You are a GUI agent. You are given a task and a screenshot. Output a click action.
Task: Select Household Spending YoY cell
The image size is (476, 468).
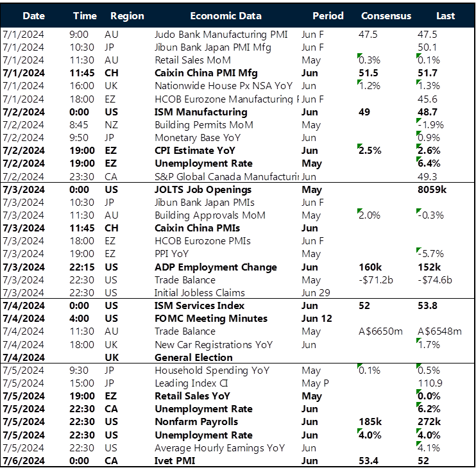[x=212, y=371]
